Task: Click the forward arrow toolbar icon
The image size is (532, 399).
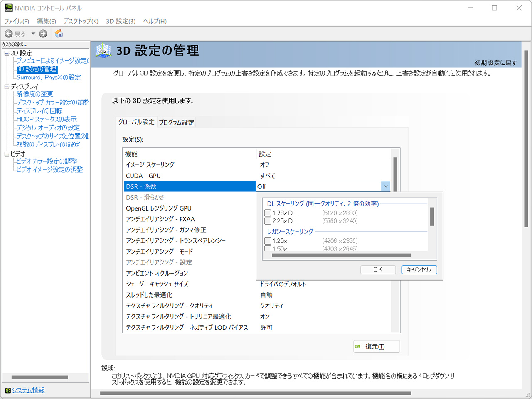Action: (x=43, y=34)
